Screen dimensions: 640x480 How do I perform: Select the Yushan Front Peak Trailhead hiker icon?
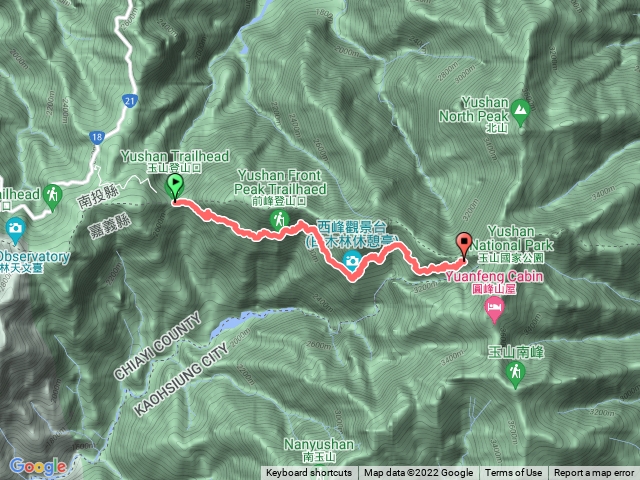tap(279, 220)
